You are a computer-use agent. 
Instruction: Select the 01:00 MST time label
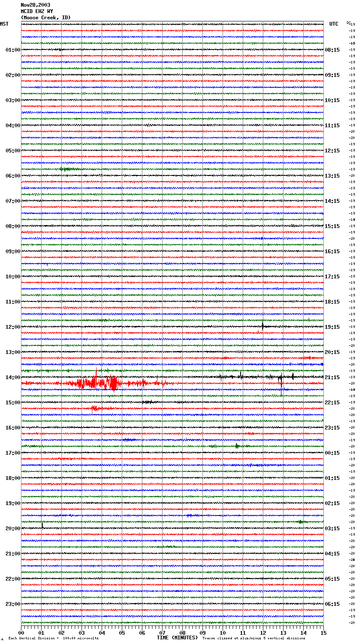coord(13,50)
